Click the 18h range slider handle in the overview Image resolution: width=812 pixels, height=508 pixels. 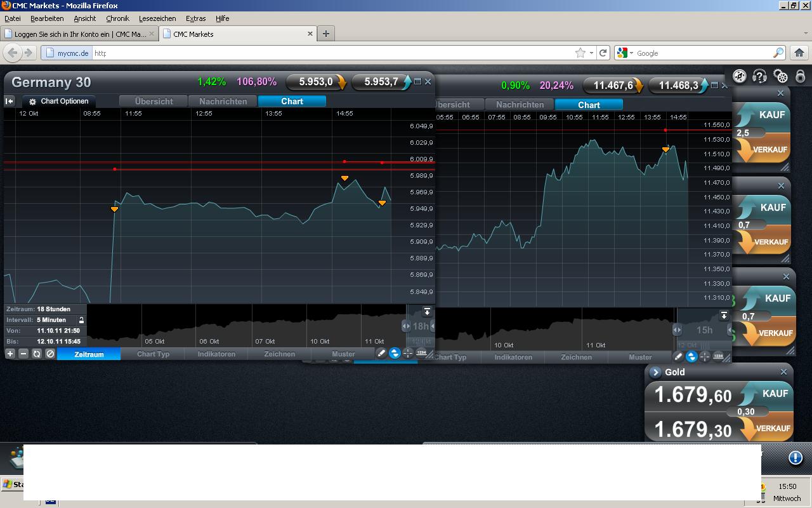pyautogui.click(x=420, y=326)
